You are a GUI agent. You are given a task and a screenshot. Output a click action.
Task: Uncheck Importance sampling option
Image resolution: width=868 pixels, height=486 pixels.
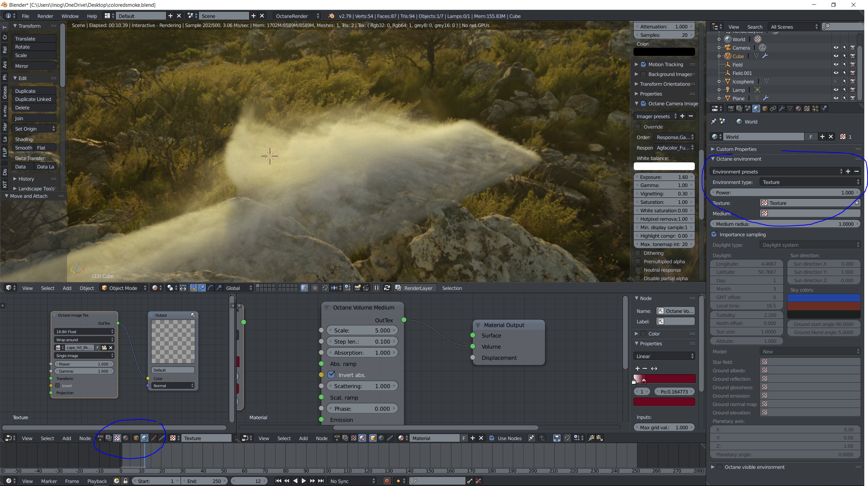click(x=714, y=234)
